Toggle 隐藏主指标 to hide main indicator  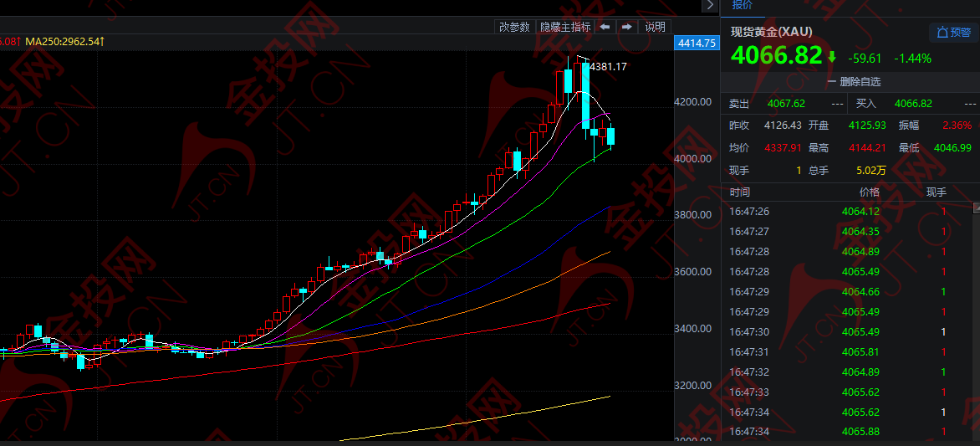[x=565, y=27]
